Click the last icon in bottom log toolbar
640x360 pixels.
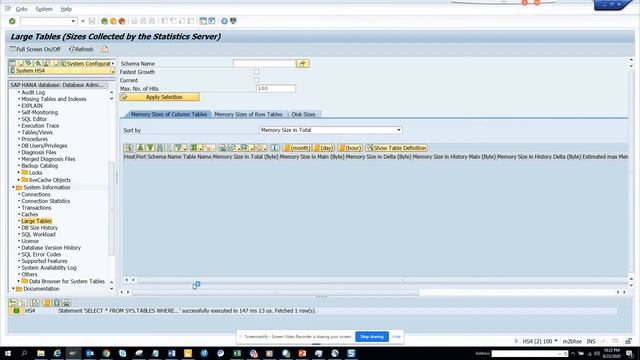click(67, 302)
